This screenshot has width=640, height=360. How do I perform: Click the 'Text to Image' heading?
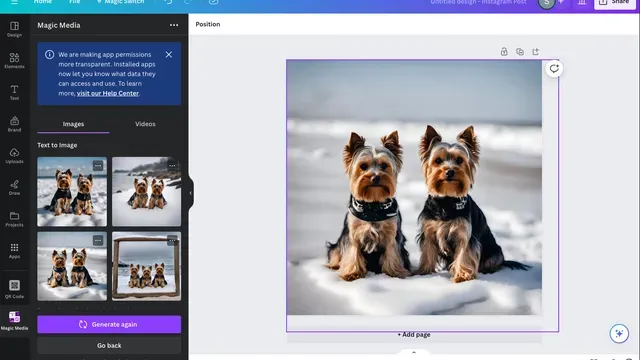tap(57, 145)
